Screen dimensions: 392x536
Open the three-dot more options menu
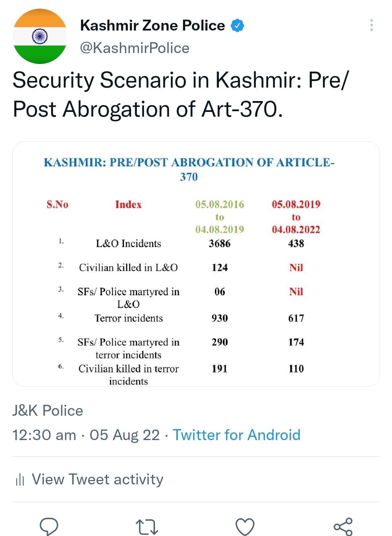coord(371,25)
